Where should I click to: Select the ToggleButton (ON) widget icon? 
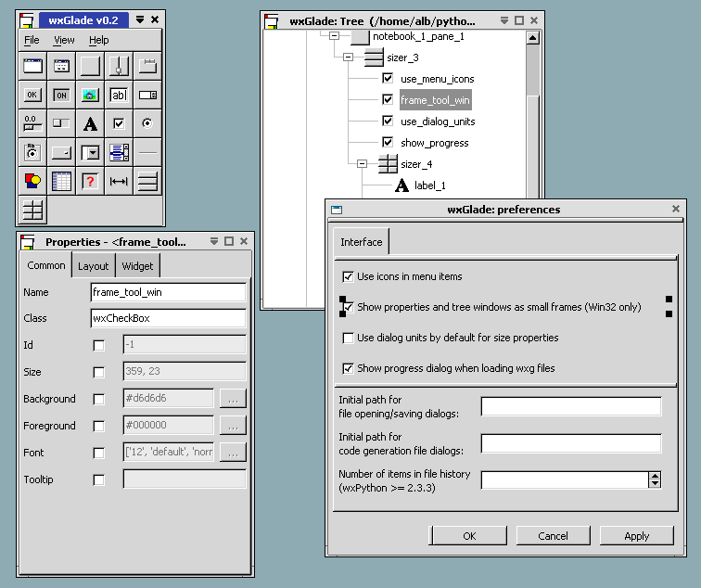pos(61,95)
